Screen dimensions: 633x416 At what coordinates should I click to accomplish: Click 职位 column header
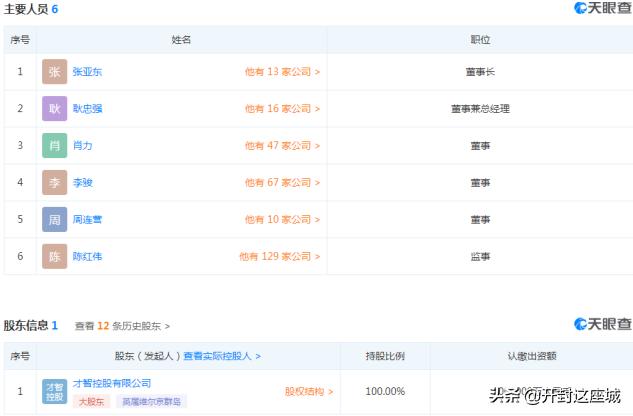(x=480, y=40)
